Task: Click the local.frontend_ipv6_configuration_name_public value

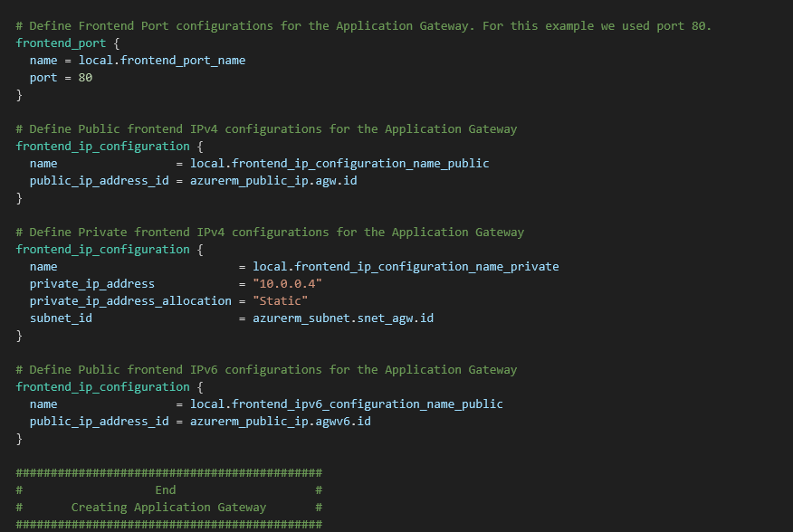Action: pos(346,404)
